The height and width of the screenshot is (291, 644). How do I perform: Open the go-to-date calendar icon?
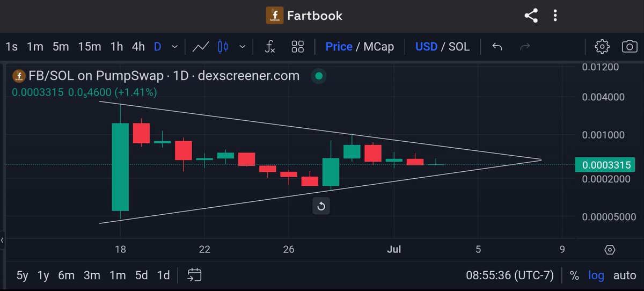coord(194,275)
